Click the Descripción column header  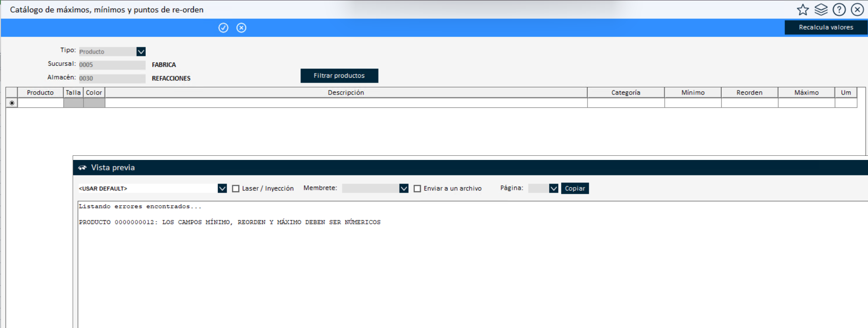tap(346, 93)
